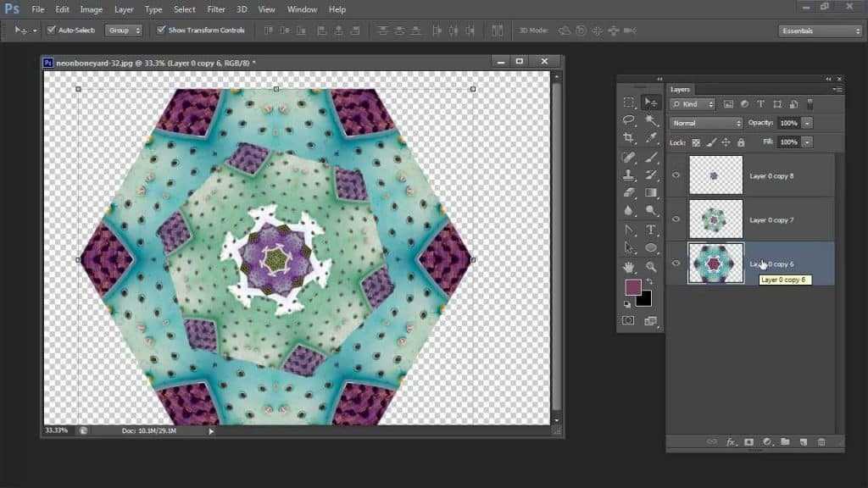Create a new layer icon
Screen dimensions: 868x488
[804, 441]
